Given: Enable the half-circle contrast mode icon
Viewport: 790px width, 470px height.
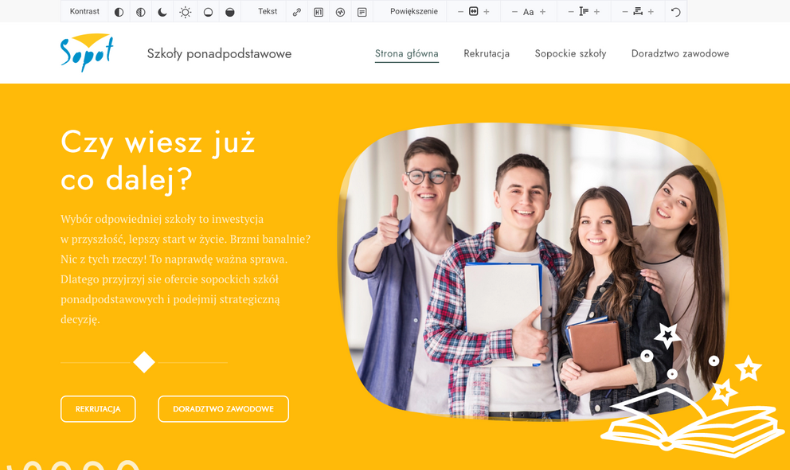Looking at the screenshot, I should click(x=119, y=12).
